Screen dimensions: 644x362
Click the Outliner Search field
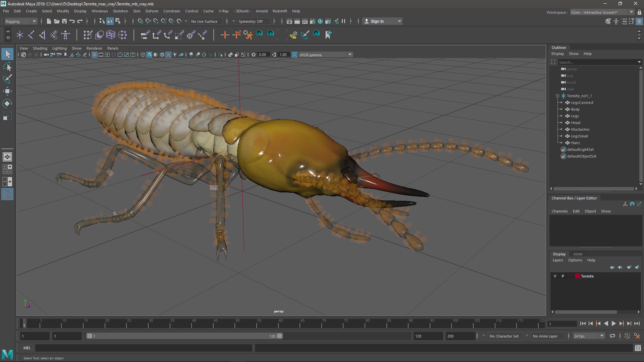point(599,62)
